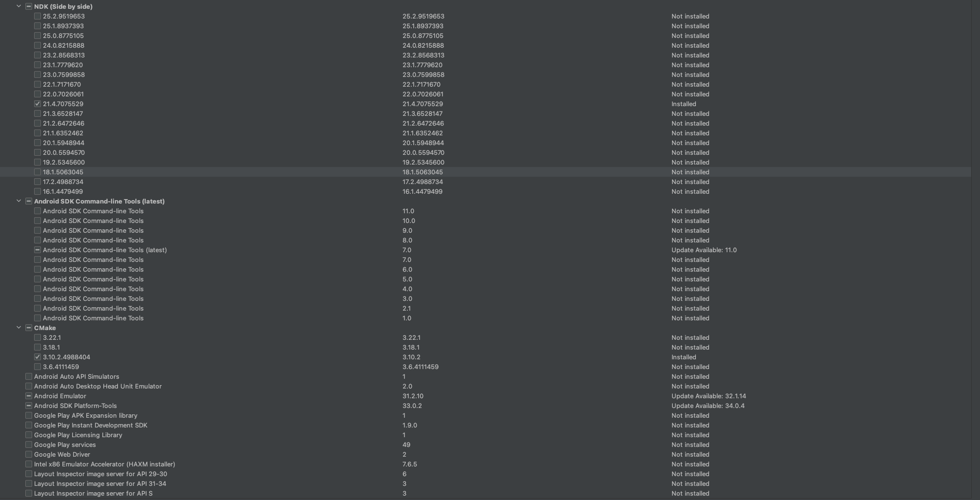The height and width of the screenshot is (500, 980).
Task: Check NDK 20.1.5948944 checkbox
Action: point(38,143)
